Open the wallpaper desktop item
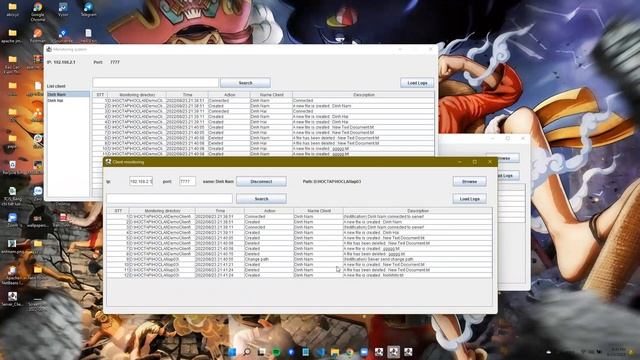Viewport: 640px width, 360px height. (38, 220)
